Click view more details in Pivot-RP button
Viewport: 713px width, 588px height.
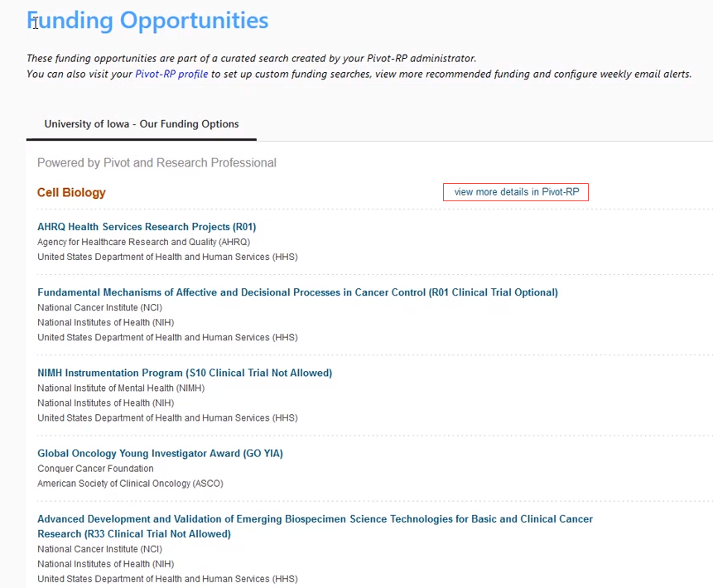pos(516,192)
